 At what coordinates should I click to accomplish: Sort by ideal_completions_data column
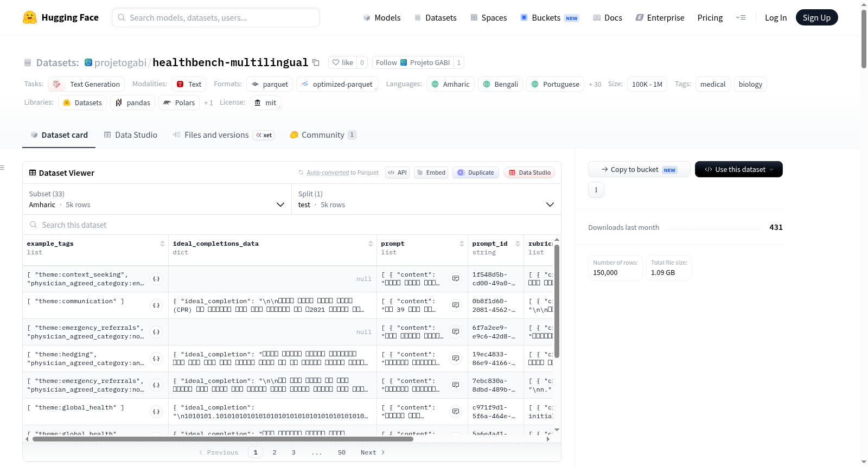(x=371, y=244)
